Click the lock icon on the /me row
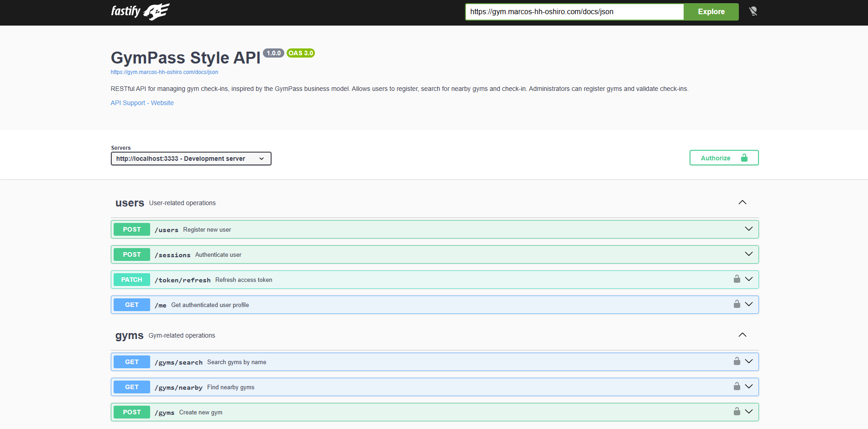The height and width of the screenshot is (429, 868). tap(737, 304)
